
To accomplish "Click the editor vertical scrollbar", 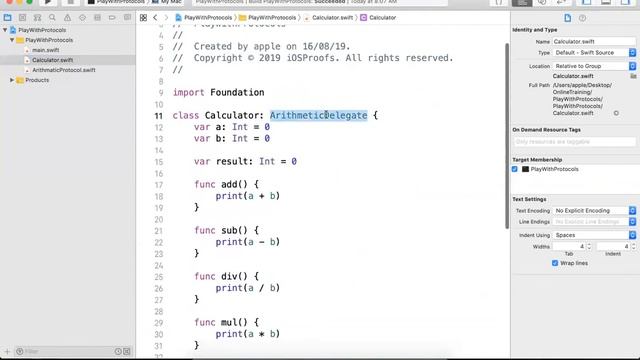I will pos(507,136).
